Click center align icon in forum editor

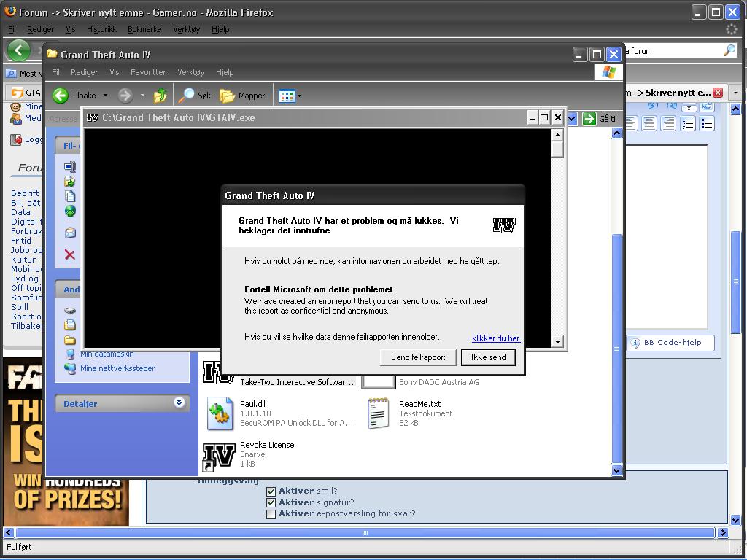[649, 124]
